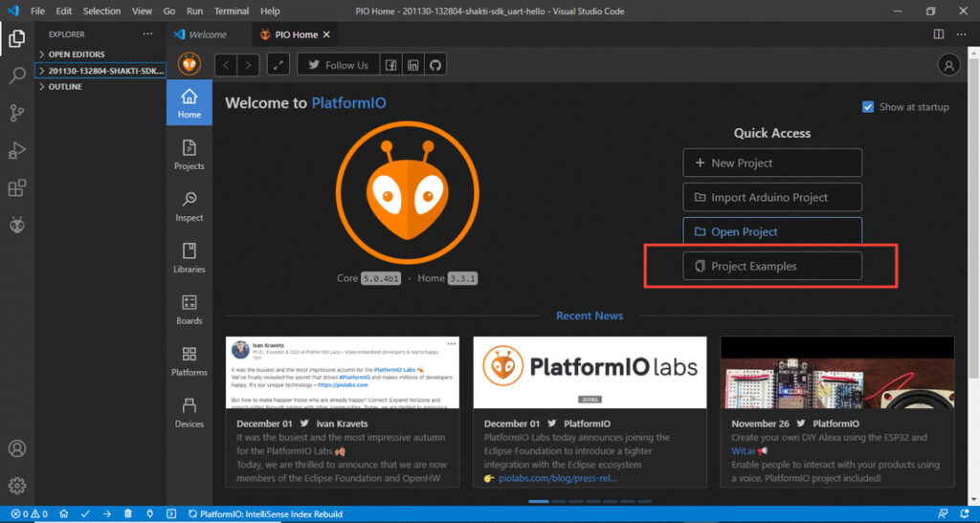Open the Edit menu
This screenshot has width=980, height=523.
(64, 11)
